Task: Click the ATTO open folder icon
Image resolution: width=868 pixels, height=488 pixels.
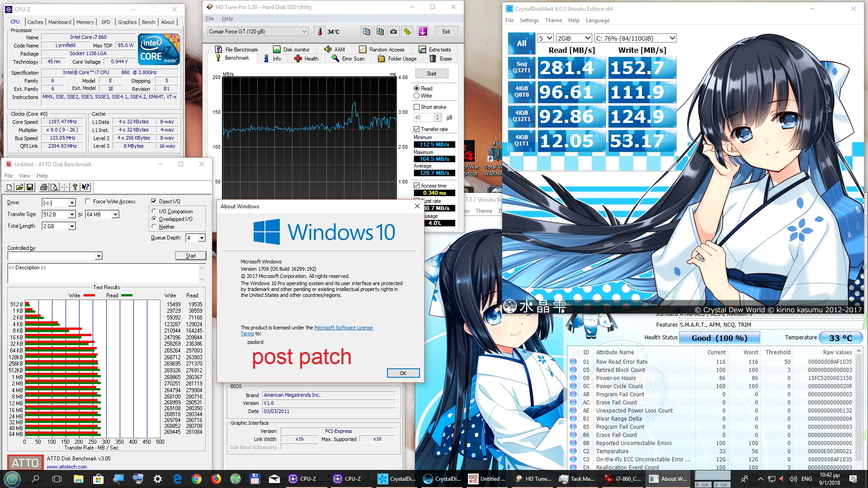Action: [x=19, y=187]
